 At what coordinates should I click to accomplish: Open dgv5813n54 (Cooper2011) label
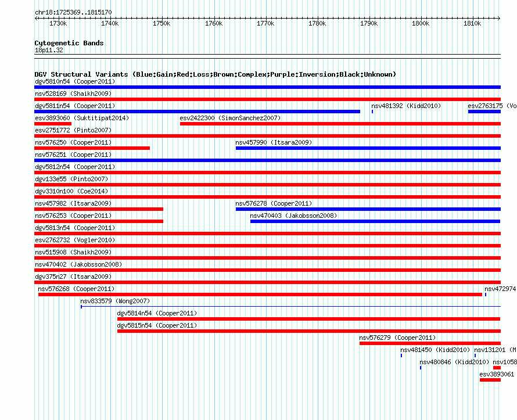75,228
